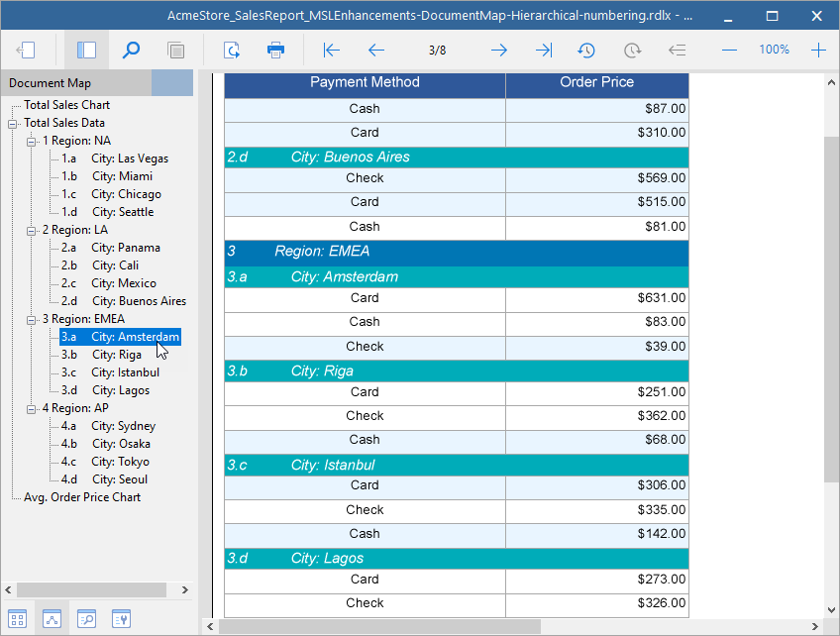Toggle the sidebar panel button

click(x=86, y=50)
